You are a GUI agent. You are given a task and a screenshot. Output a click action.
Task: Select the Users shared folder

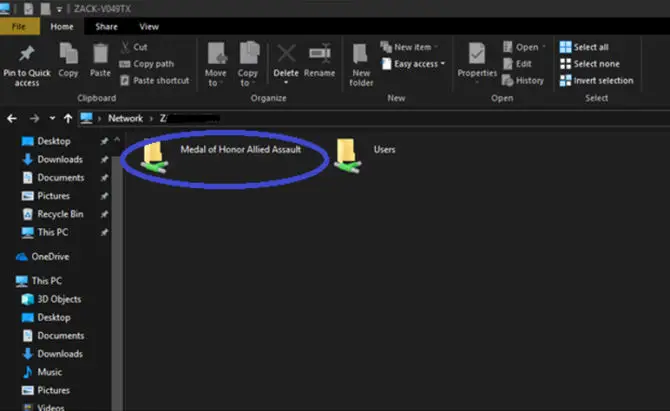[x=366, y=156]
